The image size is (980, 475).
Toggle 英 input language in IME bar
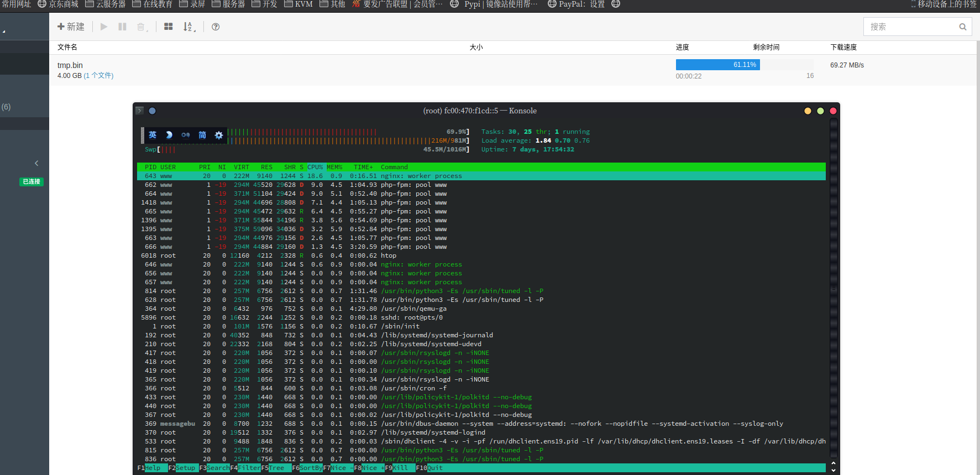pos(153,135)
